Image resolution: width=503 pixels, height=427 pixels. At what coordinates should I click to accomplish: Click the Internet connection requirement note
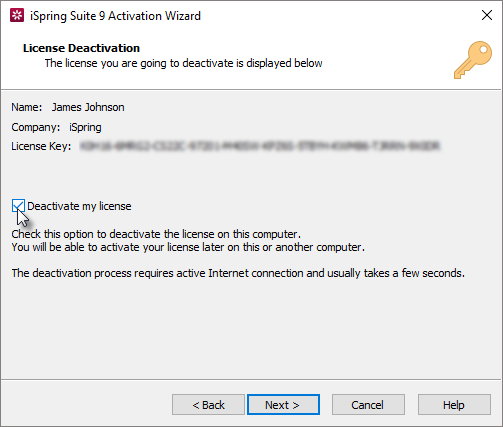pyautogui.click(x=238, y=273)
